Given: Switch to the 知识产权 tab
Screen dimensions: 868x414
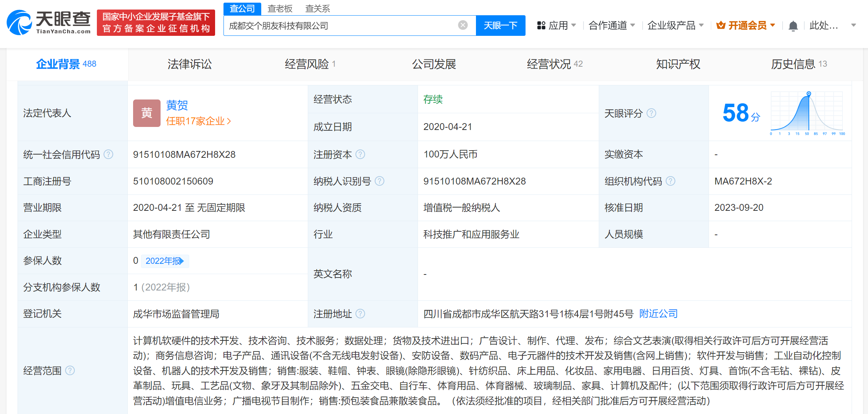Looking at the screenshot, I should point(678,64).
